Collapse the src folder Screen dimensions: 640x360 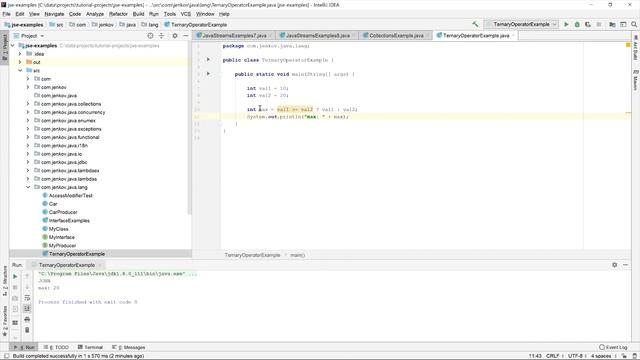click(x=20, y=71)
